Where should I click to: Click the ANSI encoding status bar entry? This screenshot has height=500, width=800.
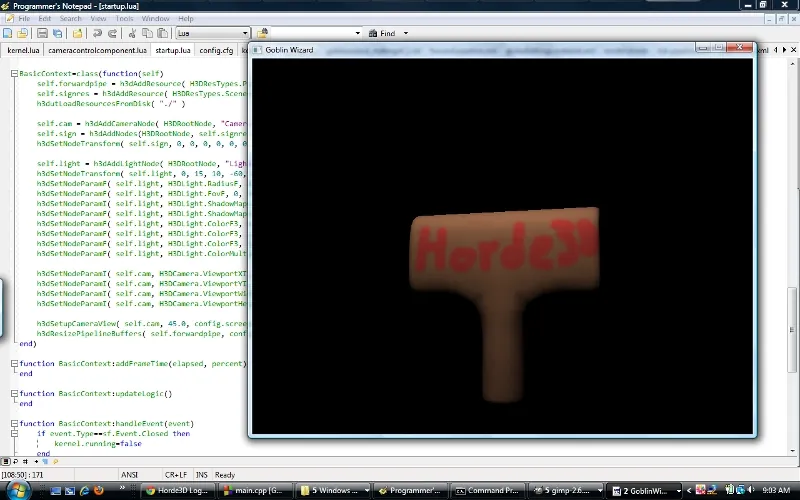click(130, 475)
